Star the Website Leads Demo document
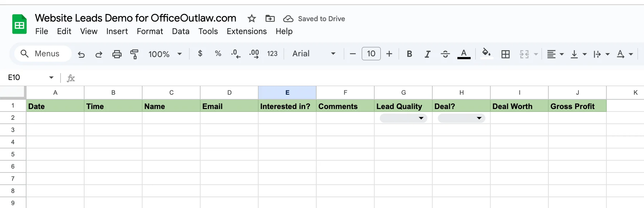The image size is (644, 208). tap(252, 18)
